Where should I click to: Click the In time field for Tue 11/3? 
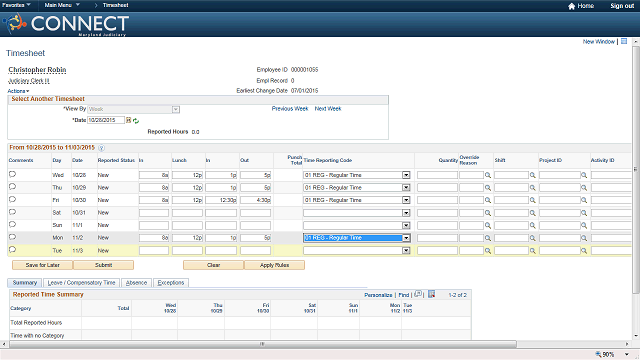pos(154,251)
